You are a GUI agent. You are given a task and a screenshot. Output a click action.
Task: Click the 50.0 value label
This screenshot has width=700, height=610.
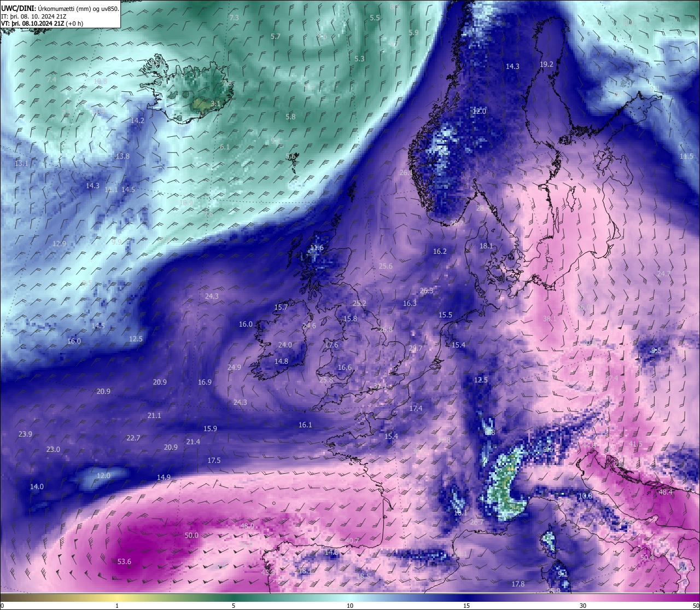191,535
